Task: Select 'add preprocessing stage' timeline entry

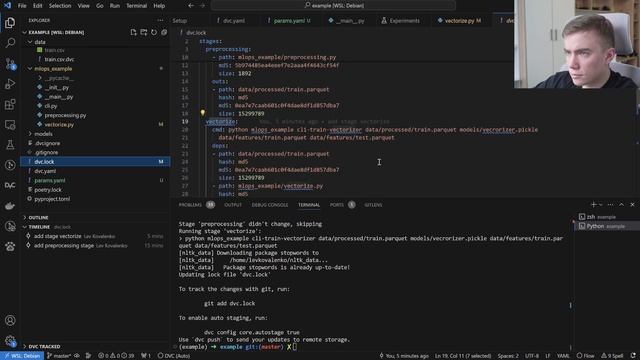Action: coord(95,246)
